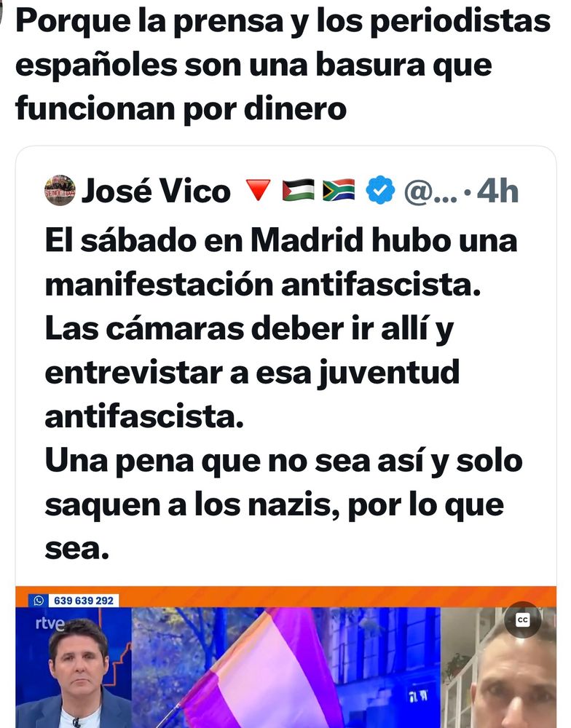Toggle the CC captions button on video

pos(523,620)
